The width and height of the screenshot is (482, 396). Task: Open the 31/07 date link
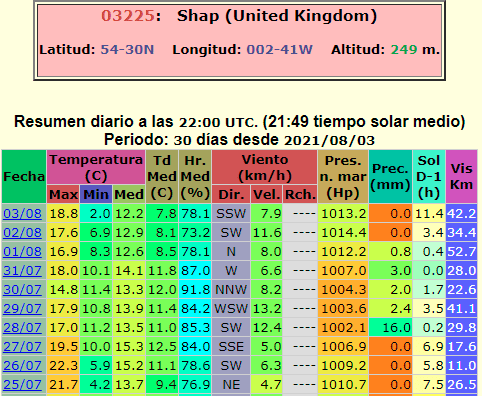(x=22, y=271)
